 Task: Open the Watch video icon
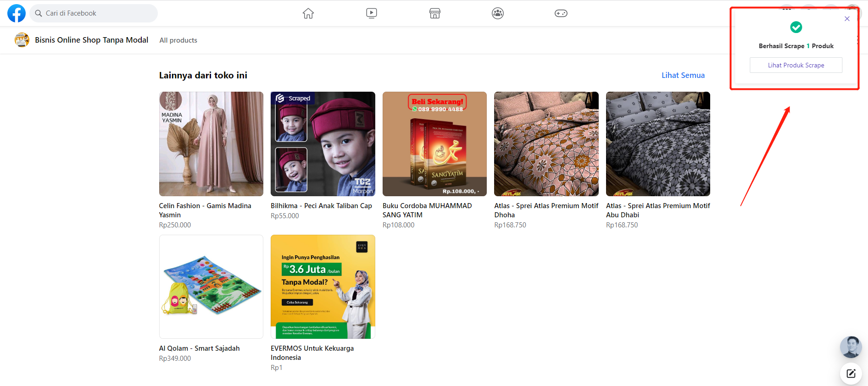pos(372,13)
